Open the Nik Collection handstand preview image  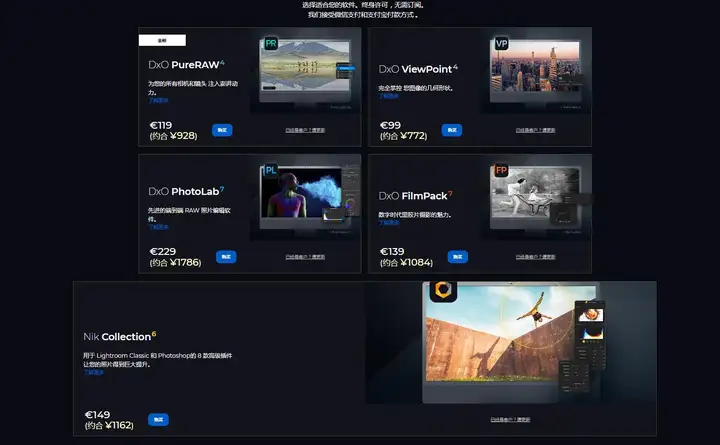(x=511, y=333)
